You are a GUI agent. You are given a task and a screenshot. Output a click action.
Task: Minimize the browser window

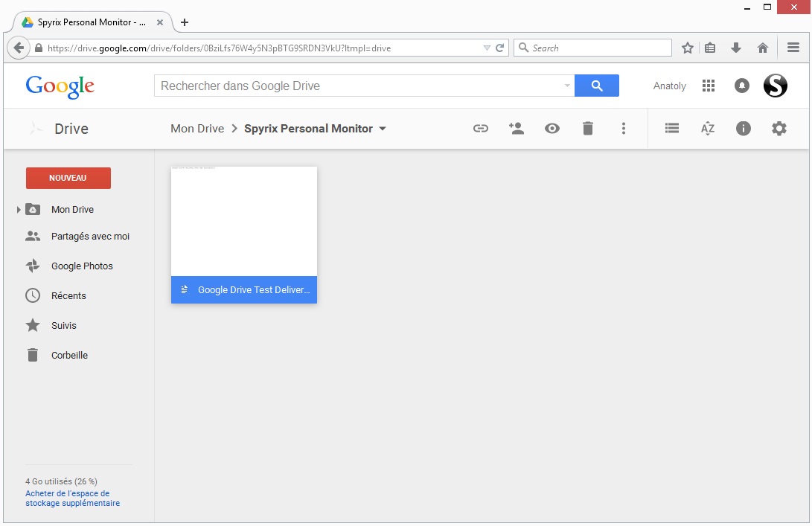pyautogui.click(x=747, y=7)
